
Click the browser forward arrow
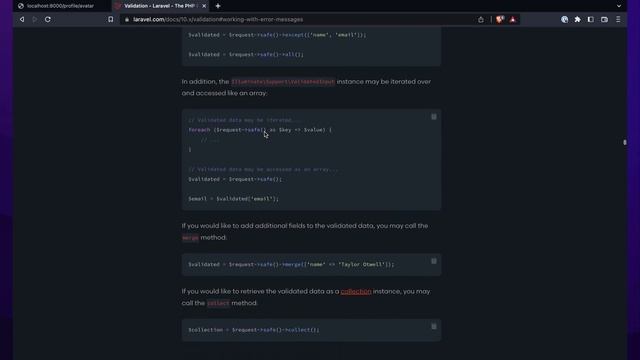[x=35, y=19]
